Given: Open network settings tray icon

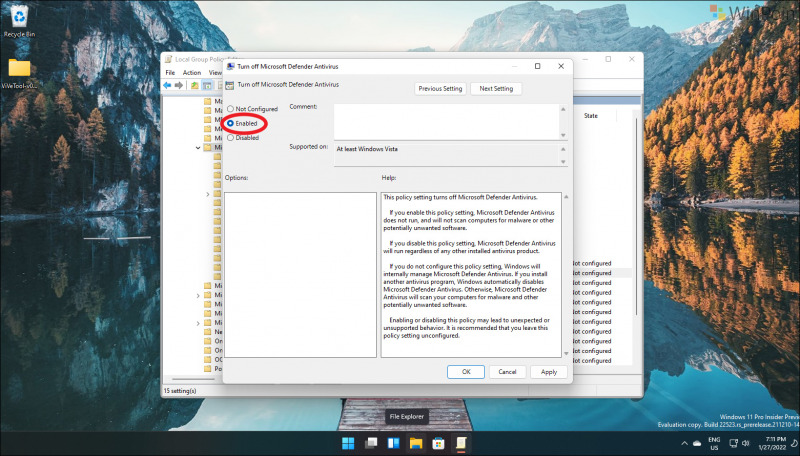Looking at the screenshot, I should pos(734,443).
